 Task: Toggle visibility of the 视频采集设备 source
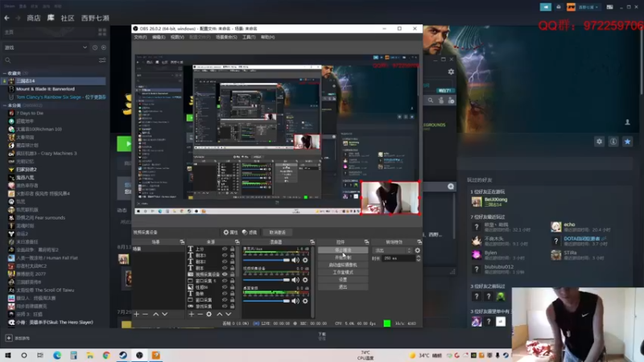pos(225,274)
